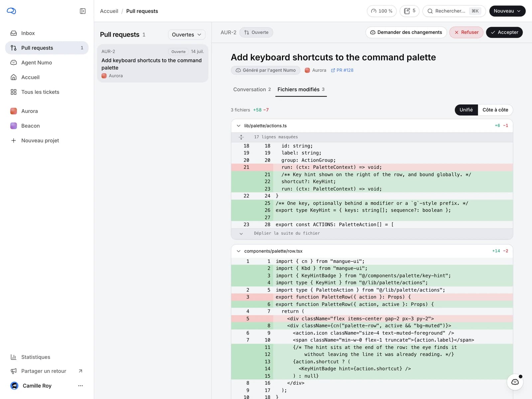The height and width of the screenshot is (399, 532).
Task: Open the Nouveau dropdown button
Action: (507, 11)
